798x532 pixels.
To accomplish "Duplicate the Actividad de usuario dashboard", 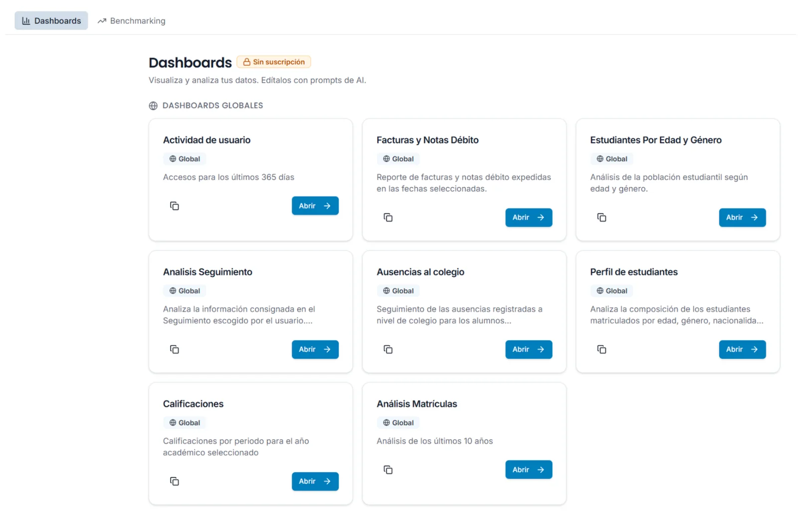I will 174,206.
